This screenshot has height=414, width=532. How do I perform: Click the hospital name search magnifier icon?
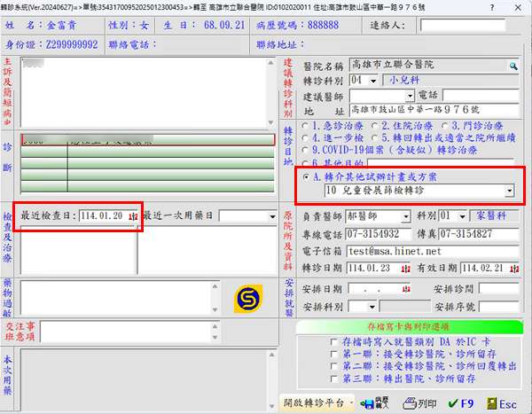(x=512, y=66)
